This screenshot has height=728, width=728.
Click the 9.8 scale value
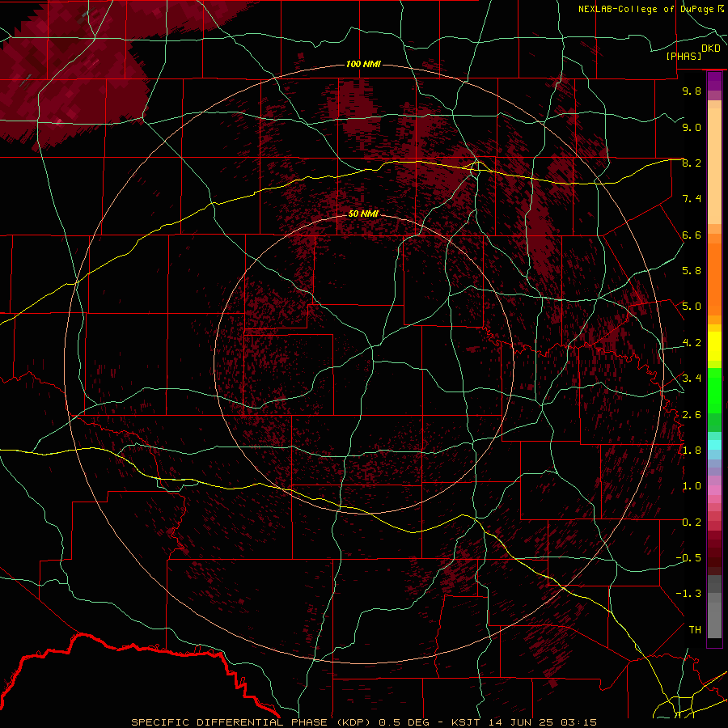[x=692, y=91]
